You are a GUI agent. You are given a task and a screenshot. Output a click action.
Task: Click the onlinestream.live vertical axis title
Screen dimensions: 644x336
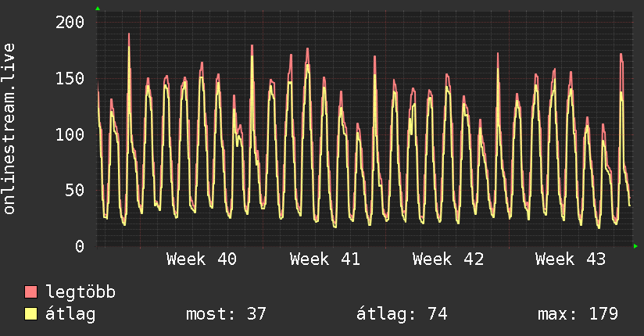pos(9,129)
